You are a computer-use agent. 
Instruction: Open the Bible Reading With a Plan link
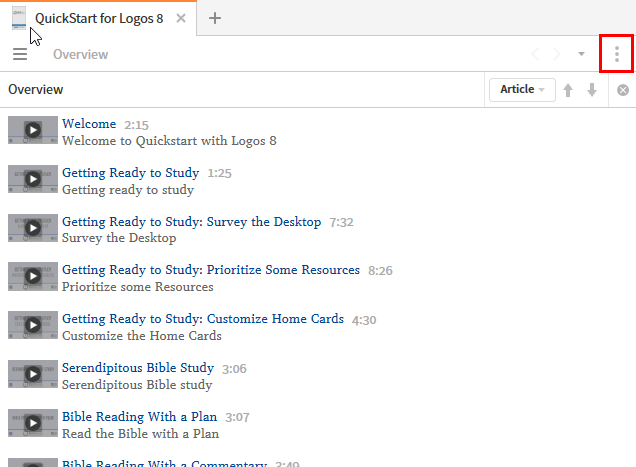tap(140, 417)
